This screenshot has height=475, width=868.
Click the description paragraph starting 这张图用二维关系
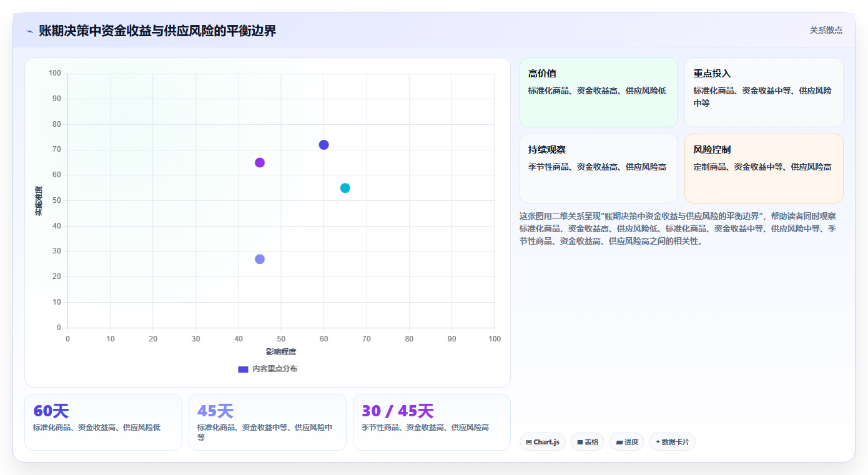[678, 228]
